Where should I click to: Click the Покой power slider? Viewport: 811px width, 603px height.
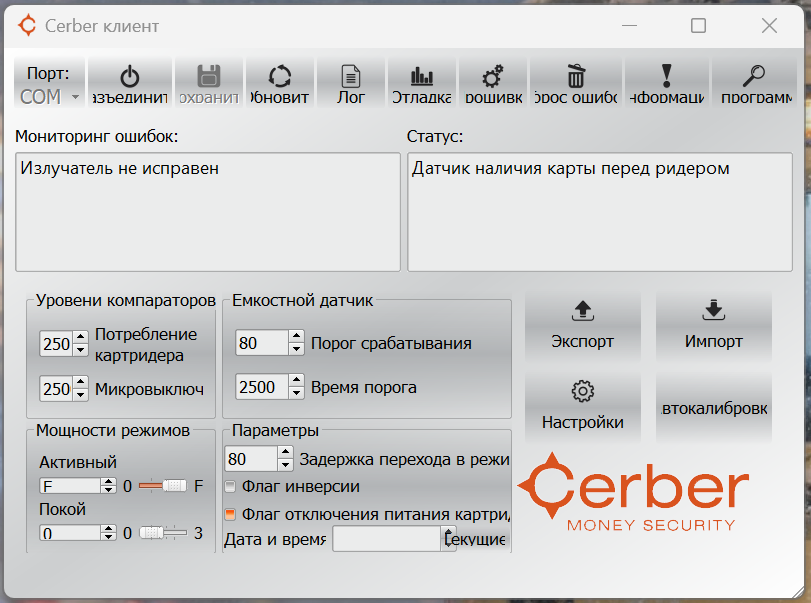click(x=163, y=533)
